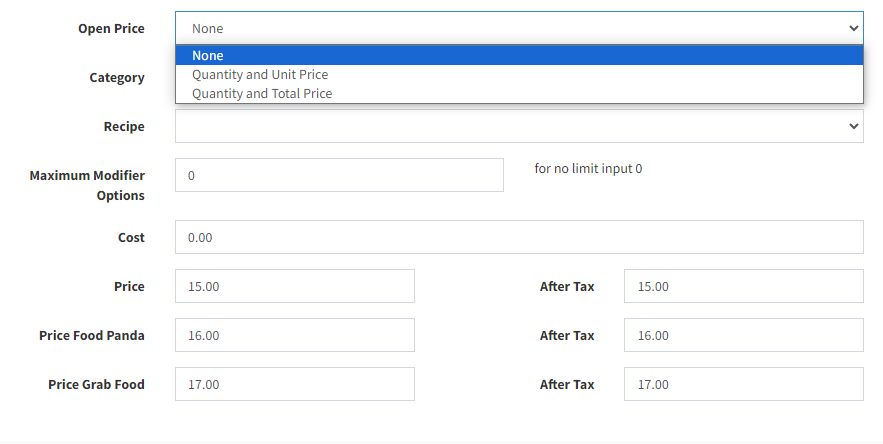The height and width of the screenshot is (444, 883).
Task: Click the After Tax field showing 17.00
Action: (743, 384)
